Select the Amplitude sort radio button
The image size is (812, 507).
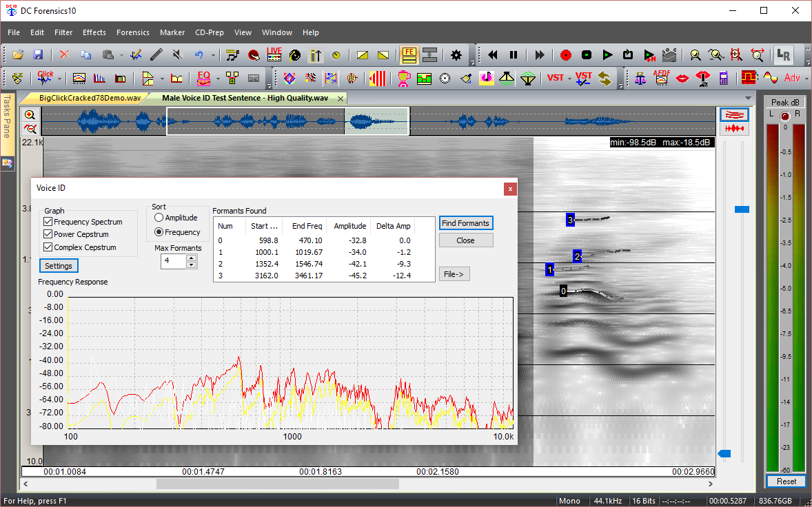[x=159, y=218]
